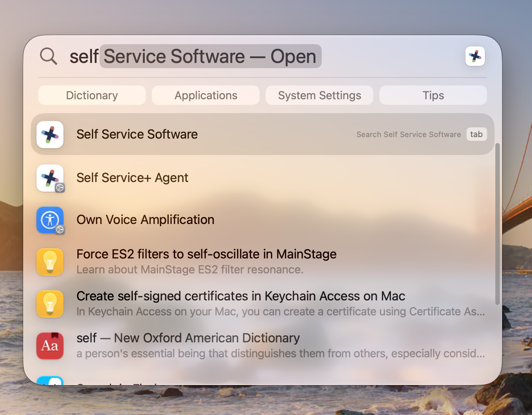Click the lightbulb icon for ES2 filters tip
The width and height of the screenshot is (532, 415).
[50, 262]
